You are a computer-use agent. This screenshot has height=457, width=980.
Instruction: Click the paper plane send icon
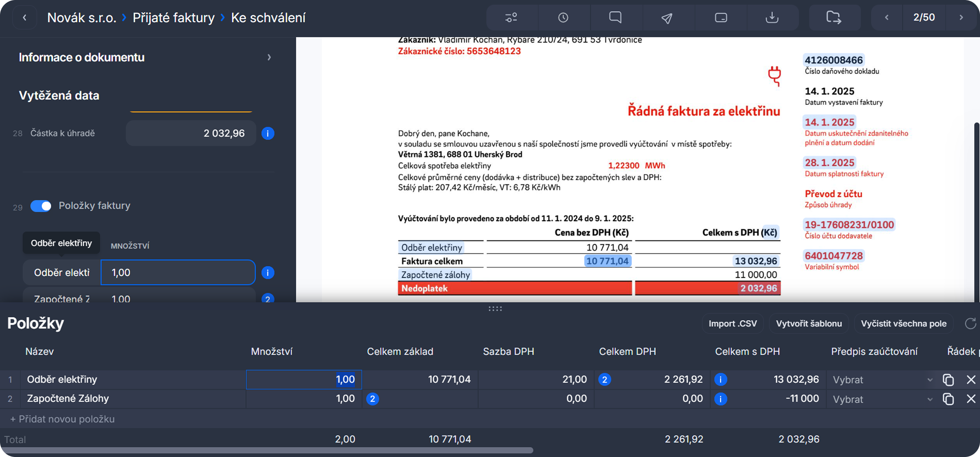tap(667, 18)
